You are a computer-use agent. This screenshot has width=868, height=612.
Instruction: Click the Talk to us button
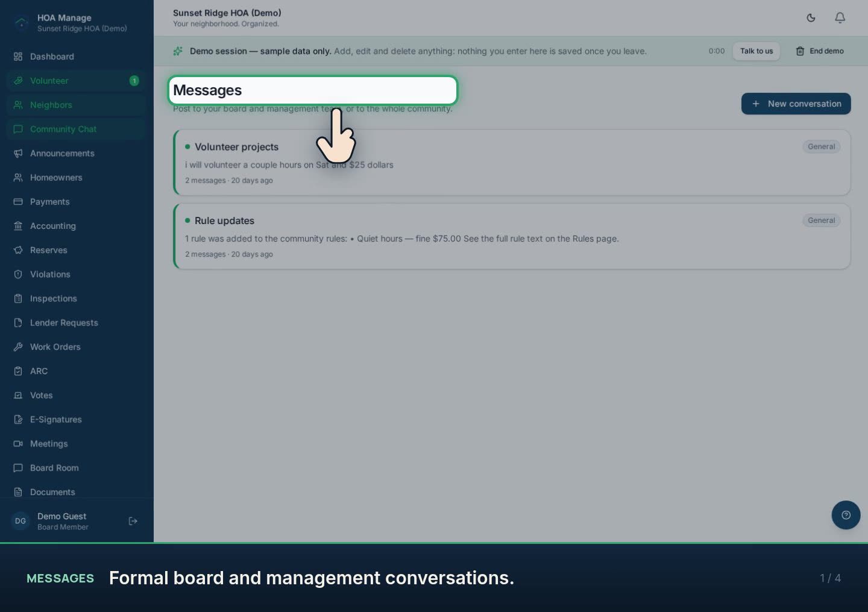pyautogui.click(x=756, y=51)
